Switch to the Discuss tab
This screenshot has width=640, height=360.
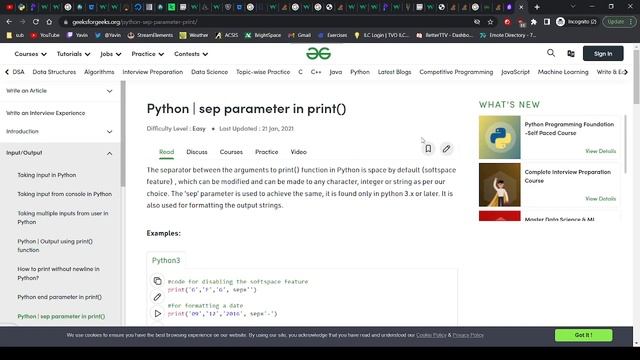click(x=197, y=152)
